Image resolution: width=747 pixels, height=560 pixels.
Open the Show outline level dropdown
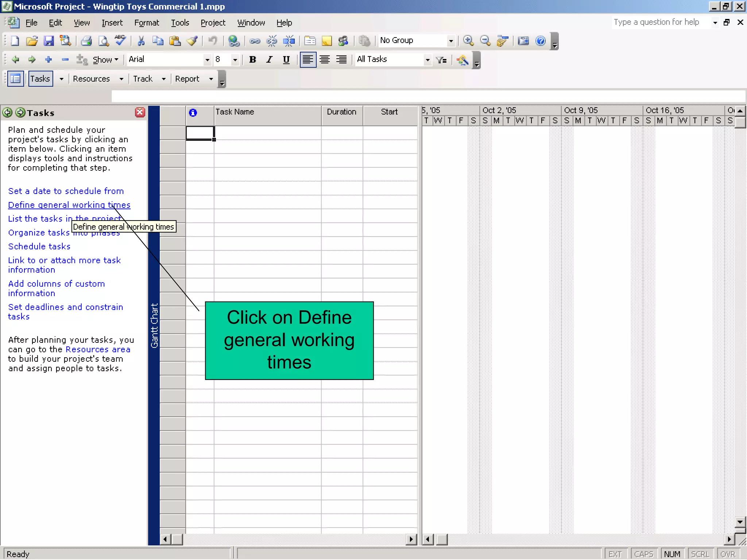[x=105, y=60]
